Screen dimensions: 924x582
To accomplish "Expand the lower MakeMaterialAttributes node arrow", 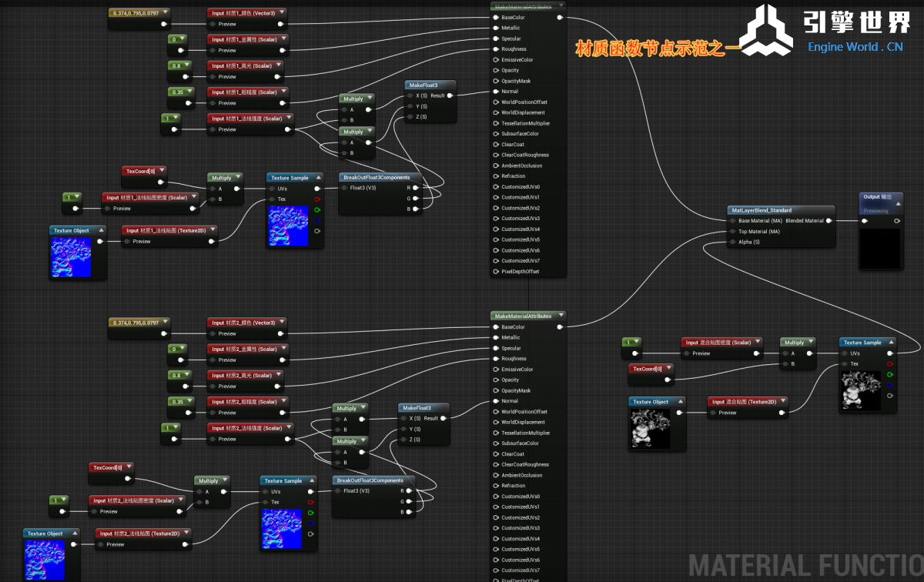I will (561, 316).
